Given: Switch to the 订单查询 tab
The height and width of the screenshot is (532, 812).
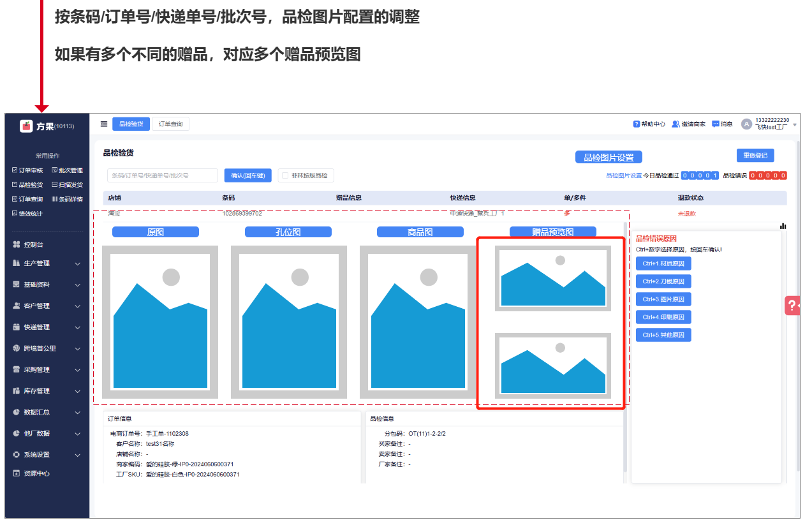Looking at the screenshot, I should point(170,124).
